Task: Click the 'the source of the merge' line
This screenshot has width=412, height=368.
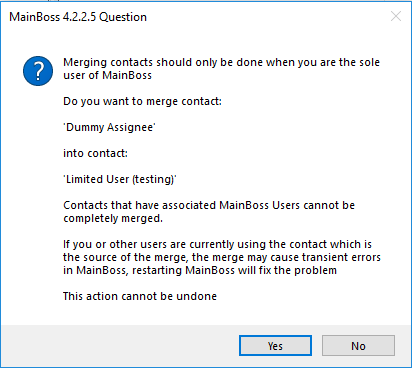Action: [x=222, y=257]
